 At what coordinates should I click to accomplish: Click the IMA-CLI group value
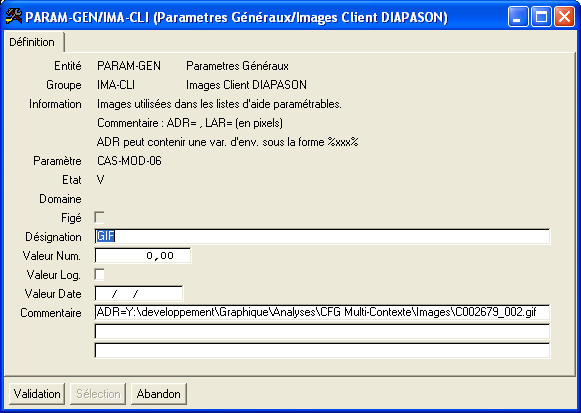point(116,85)
